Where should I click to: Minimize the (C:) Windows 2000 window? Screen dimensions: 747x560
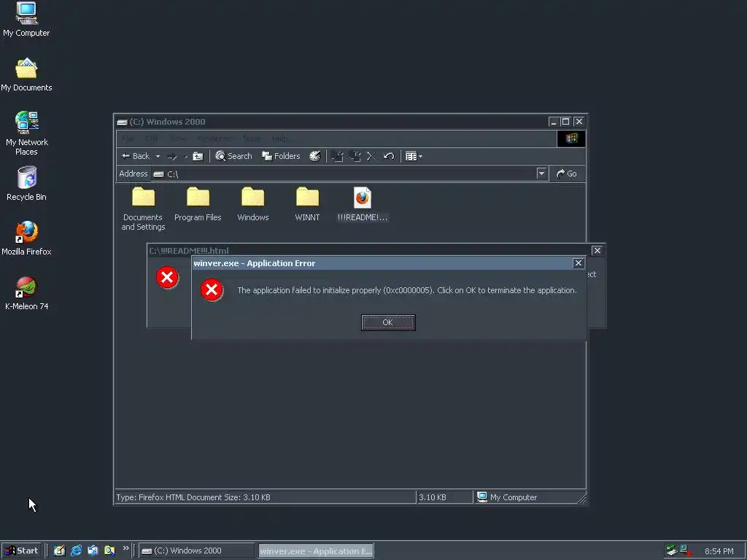pyautogui.click(x=553, y=122)
